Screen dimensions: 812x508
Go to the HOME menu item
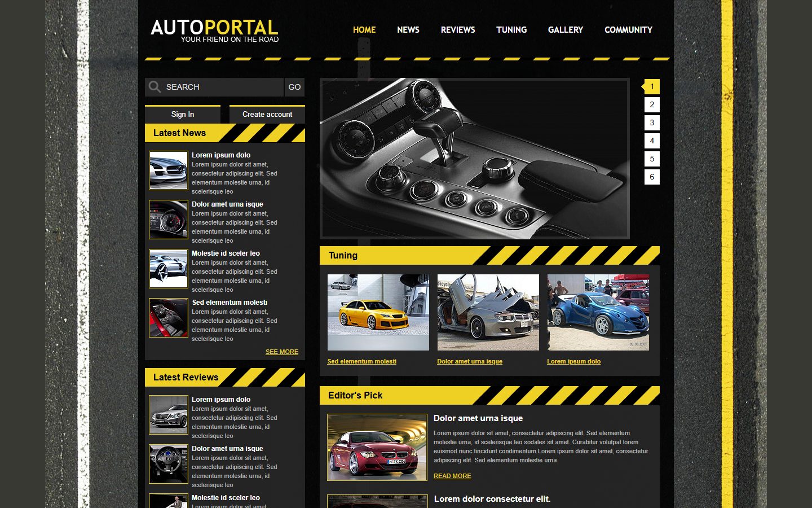click(364, 30)
